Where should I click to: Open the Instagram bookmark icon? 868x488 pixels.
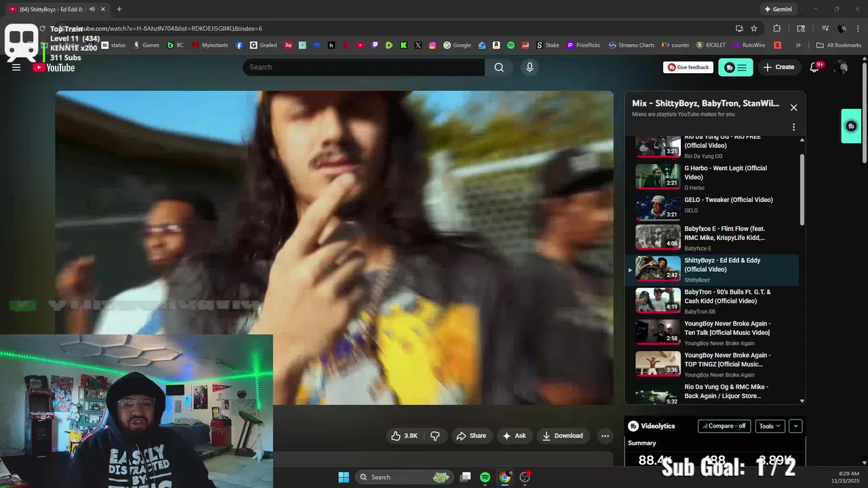coord(433,45)
